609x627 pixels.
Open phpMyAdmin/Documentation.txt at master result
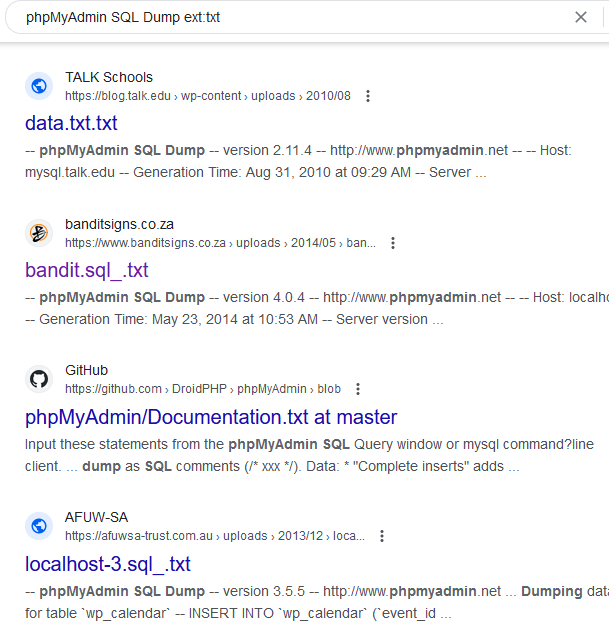coord(211,417)
